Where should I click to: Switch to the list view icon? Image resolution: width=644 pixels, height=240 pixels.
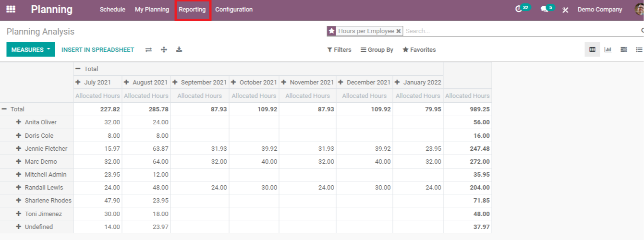point(639,49)
